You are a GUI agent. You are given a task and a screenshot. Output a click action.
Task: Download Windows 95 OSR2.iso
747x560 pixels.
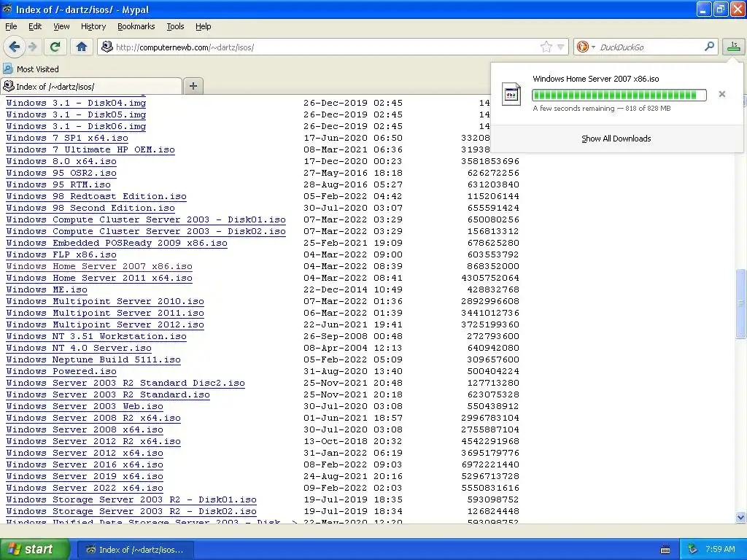[61, 173]
